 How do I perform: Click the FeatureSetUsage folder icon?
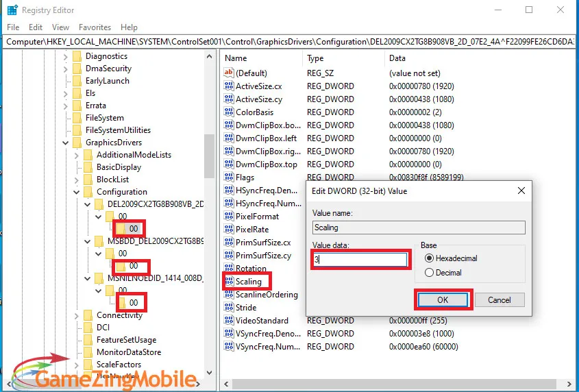click(x=88, y=339)
